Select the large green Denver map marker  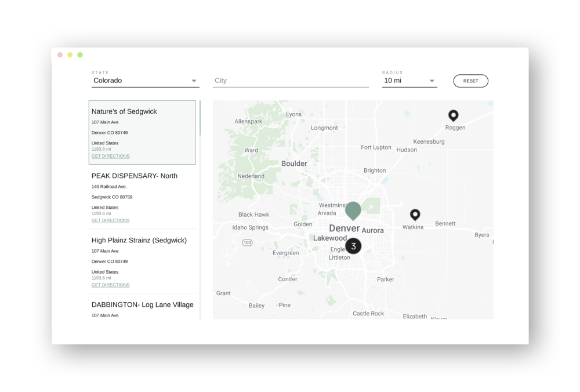coord(353,210)
